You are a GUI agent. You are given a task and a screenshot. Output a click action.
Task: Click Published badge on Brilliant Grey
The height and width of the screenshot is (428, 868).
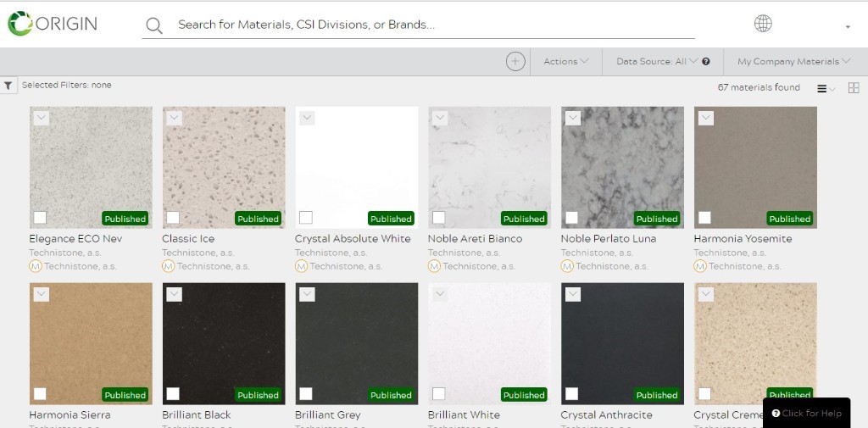391,395
